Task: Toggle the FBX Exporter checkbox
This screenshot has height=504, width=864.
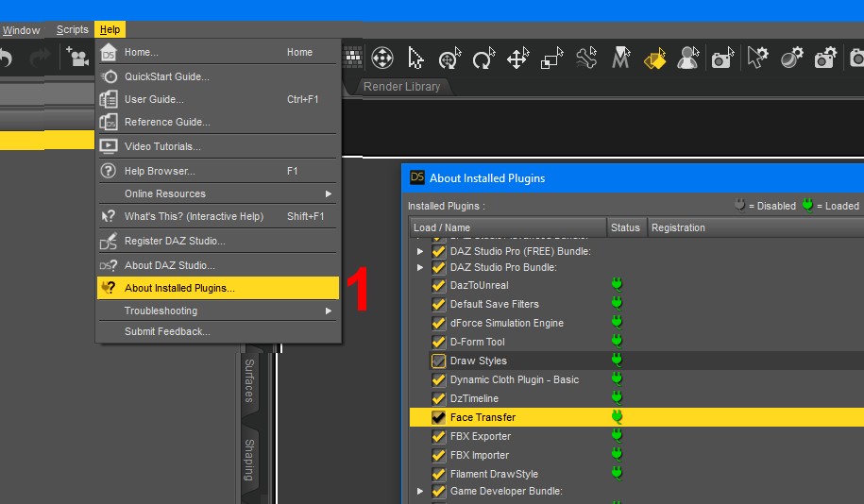Action: (x=439, y=436)
